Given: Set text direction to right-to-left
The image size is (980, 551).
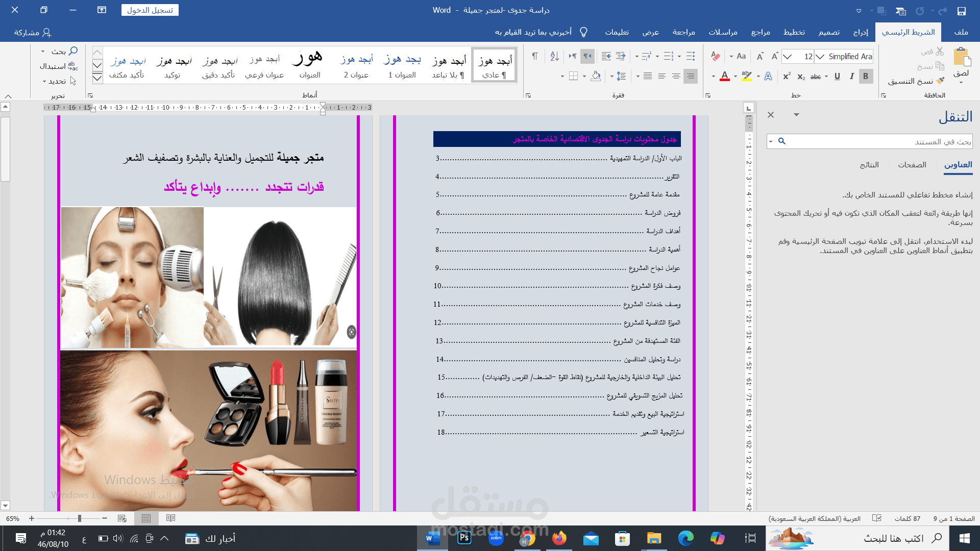Looking at the screenshot, I should (x=587, y=57).
